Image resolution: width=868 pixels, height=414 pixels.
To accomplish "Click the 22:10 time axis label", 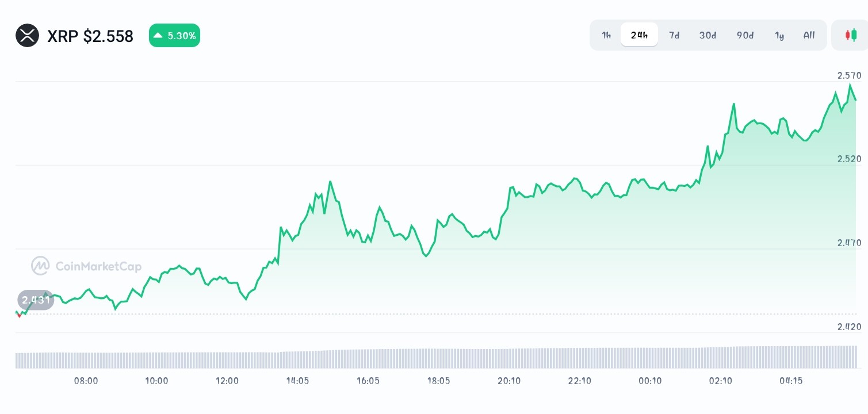I will (579, 381).
